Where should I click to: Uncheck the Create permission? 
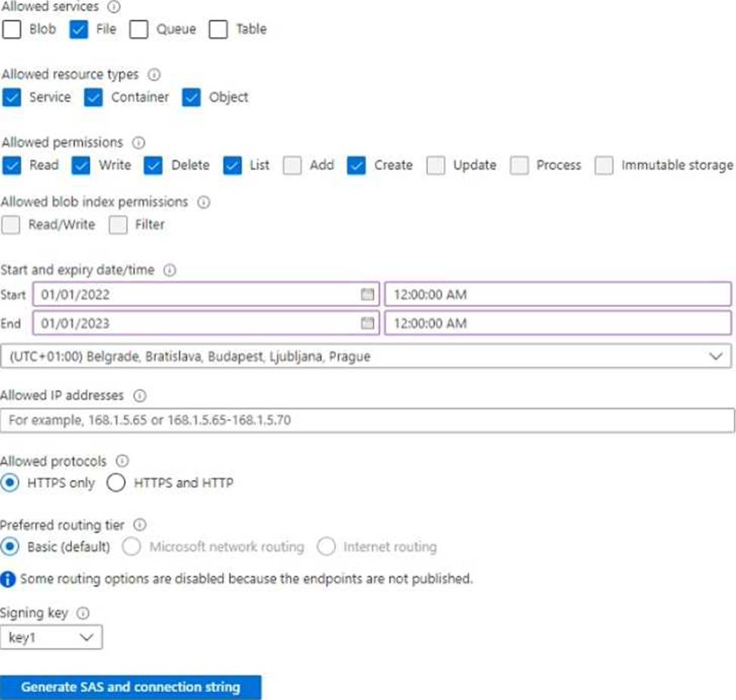[x=356, y=166]
